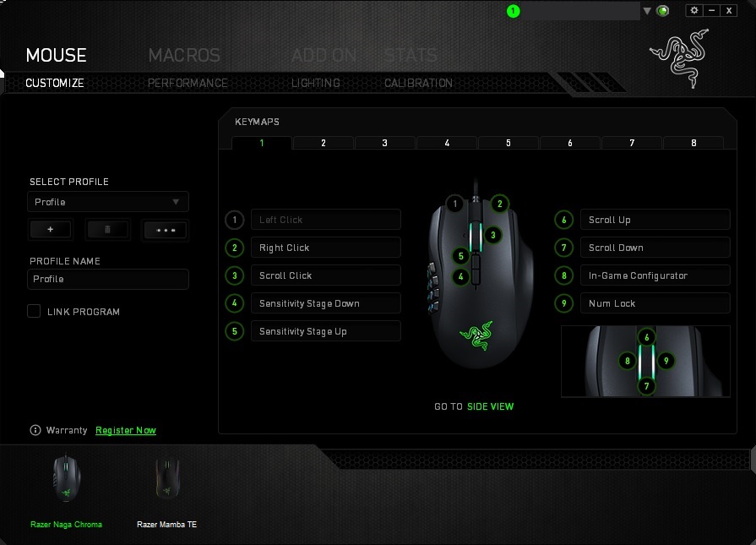The image size is (756, 545).
Task: Click list number 6 icon beside Scroll Up
Action: (563, 220)
